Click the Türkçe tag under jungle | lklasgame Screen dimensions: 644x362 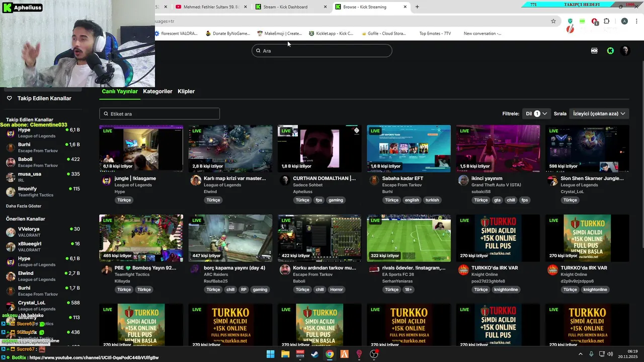pos(124,200)
